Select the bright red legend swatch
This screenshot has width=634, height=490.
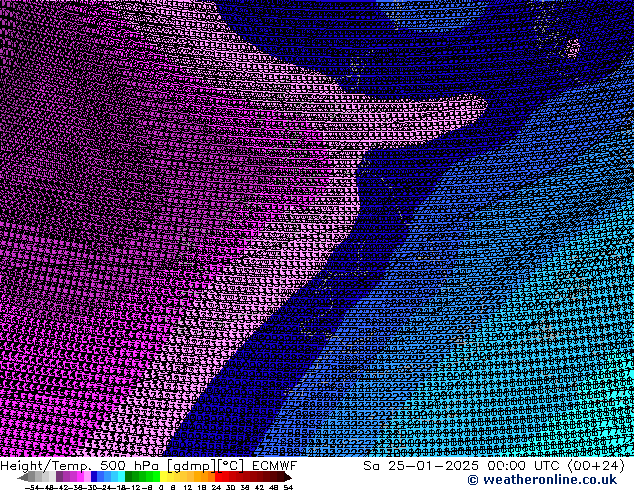(x=218, y=476)
